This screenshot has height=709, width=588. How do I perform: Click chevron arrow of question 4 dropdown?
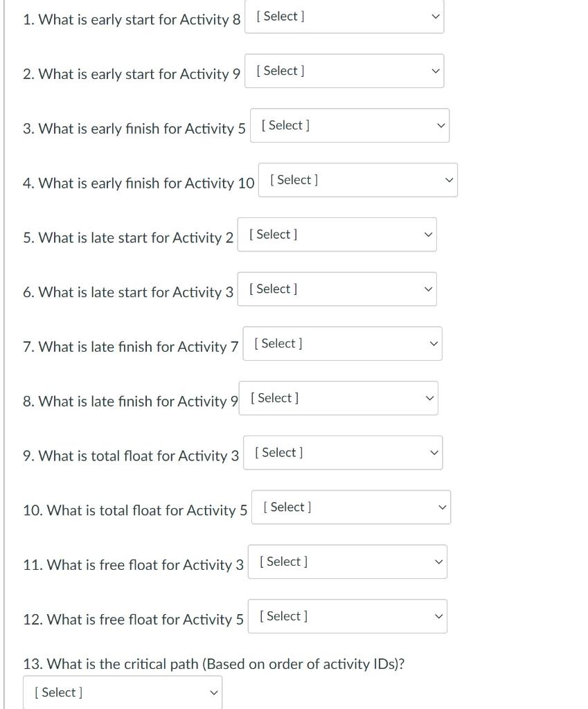[x=449, y=180]
